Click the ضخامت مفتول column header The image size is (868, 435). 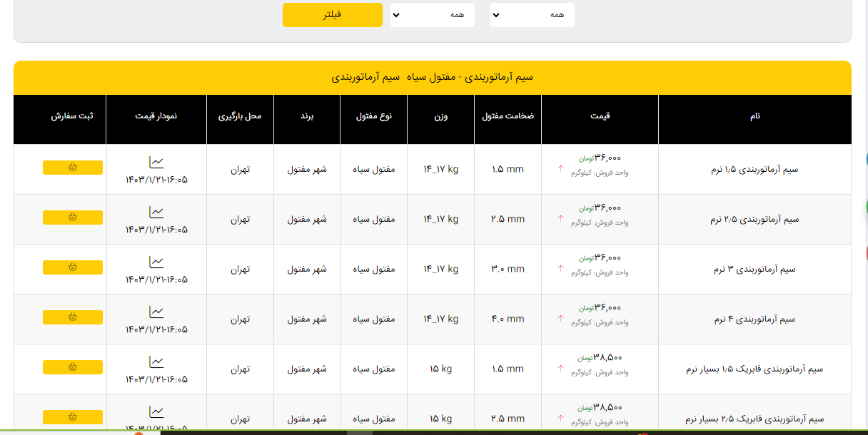[508, 116]
